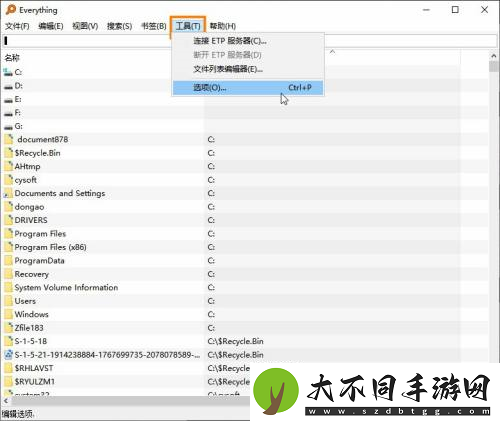The image size is (500, 421).
Task: Minimize the Everything window
Action: click(x=426, y=10)
